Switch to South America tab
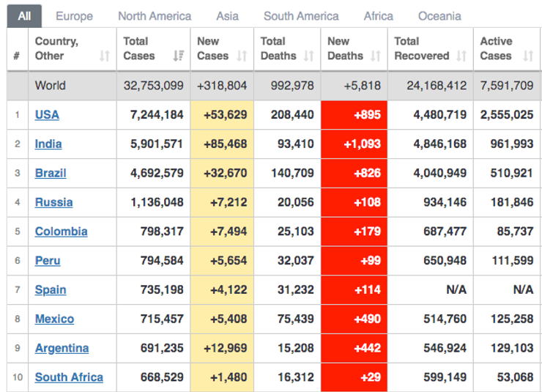Viewport: 542px width, 392px height. [301, 16]
